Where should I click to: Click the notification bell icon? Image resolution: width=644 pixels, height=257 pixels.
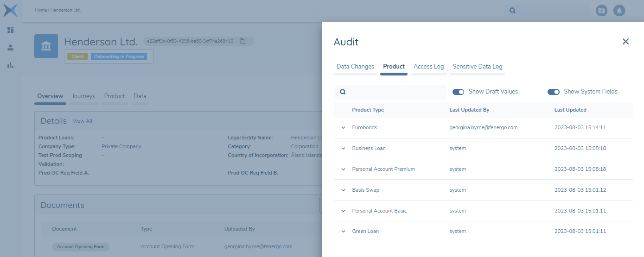click(619, 11)
